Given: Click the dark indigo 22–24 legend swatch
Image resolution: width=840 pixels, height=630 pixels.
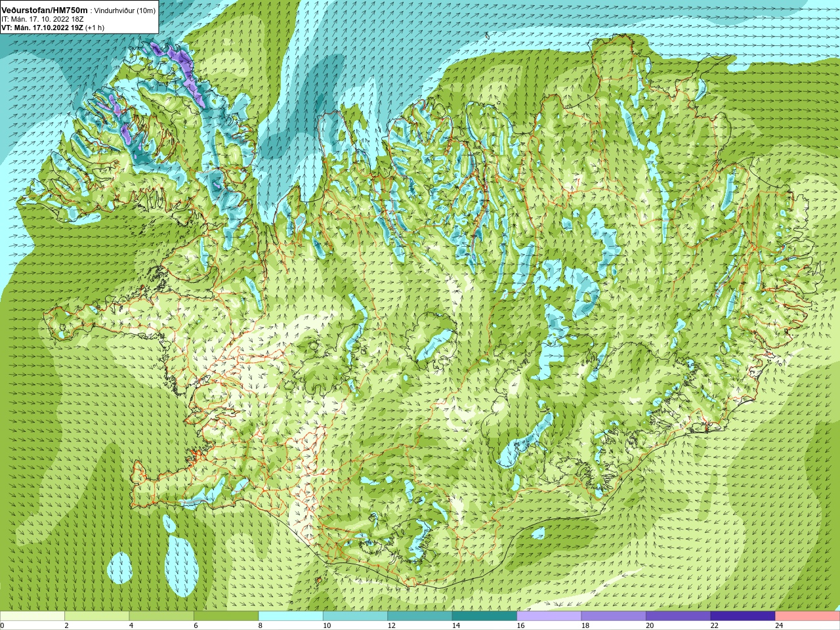Looking at the screenshot, I should [743, 616].
